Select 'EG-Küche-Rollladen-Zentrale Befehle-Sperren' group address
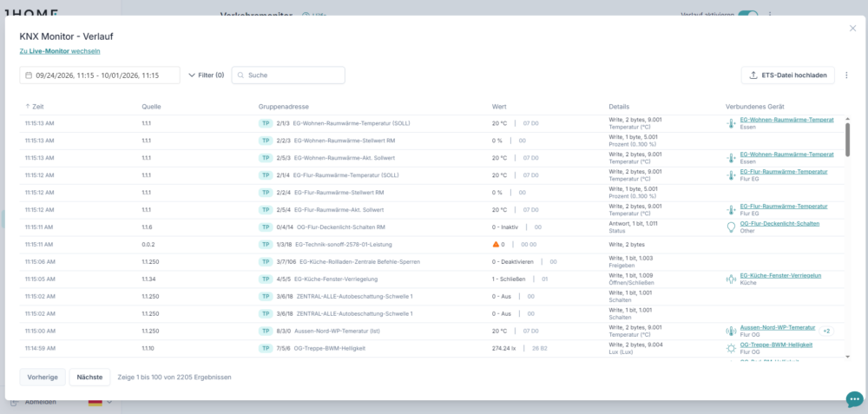Image resolution: width=868 pixels, height=414 pixels. point(360,262)
